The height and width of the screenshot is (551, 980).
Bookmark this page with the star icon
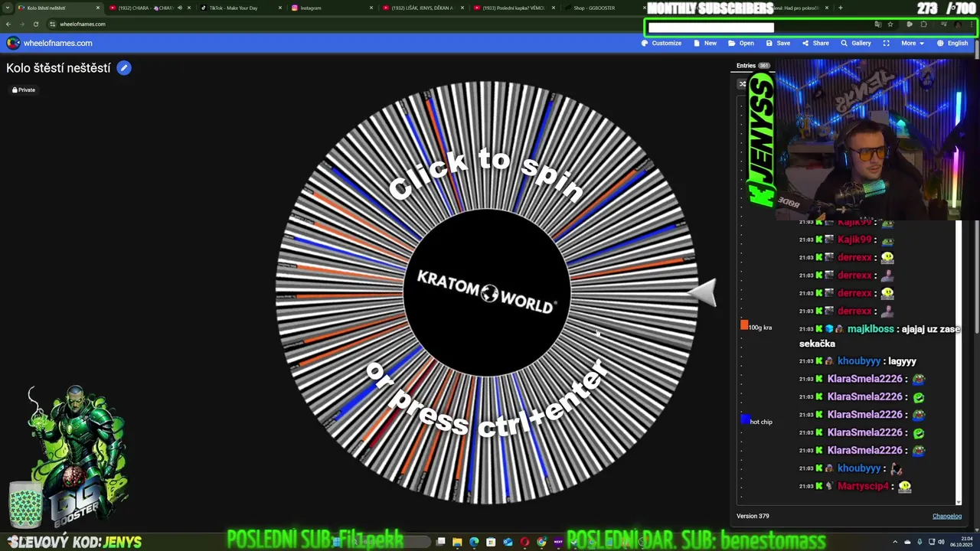890,24
